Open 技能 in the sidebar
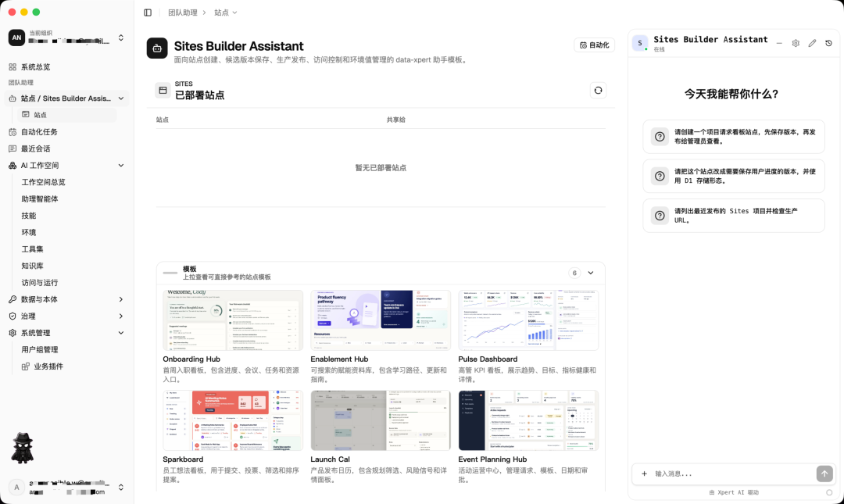The width and height of the screenshot is (844, 504). (29, 216)
